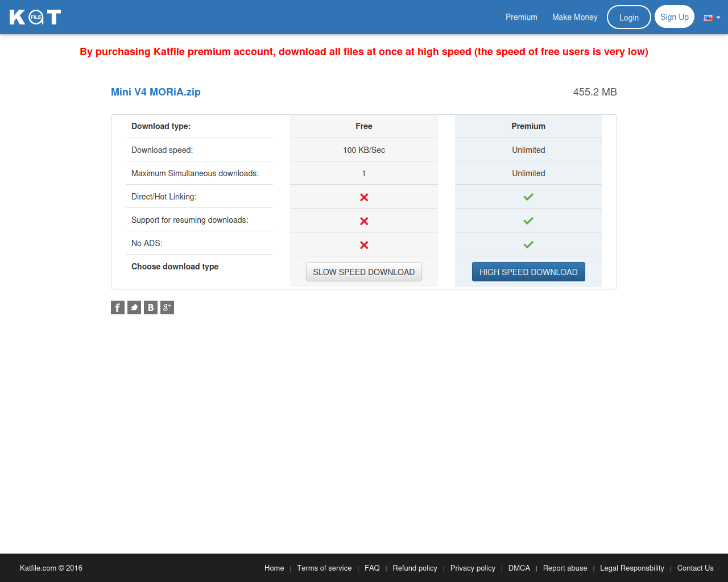Click Unlimited in the Simultaneous downloads row
This screenshot has width=728, height=582.
[528, 173]
